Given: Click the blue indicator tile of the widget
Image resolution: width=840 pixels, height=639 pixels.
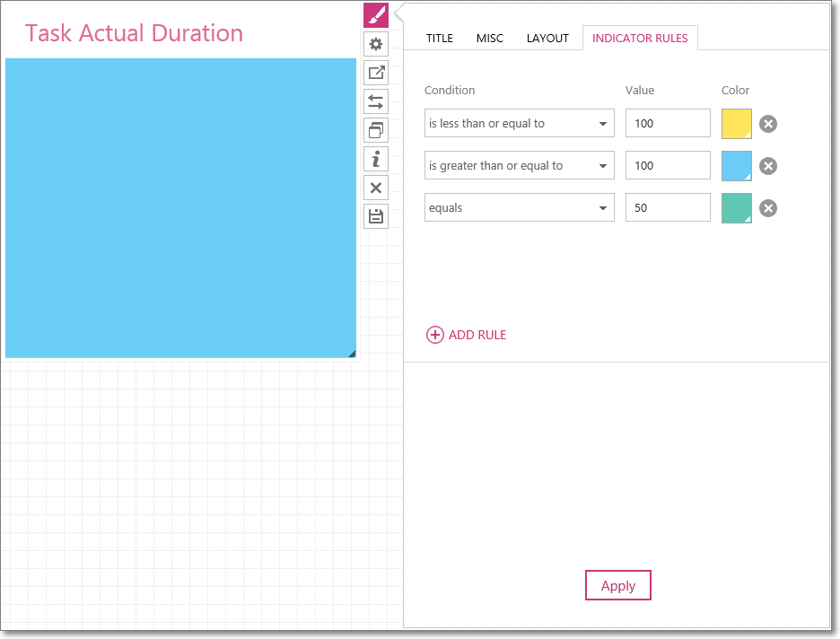Looking at the screenshot, I should (180, 208).
